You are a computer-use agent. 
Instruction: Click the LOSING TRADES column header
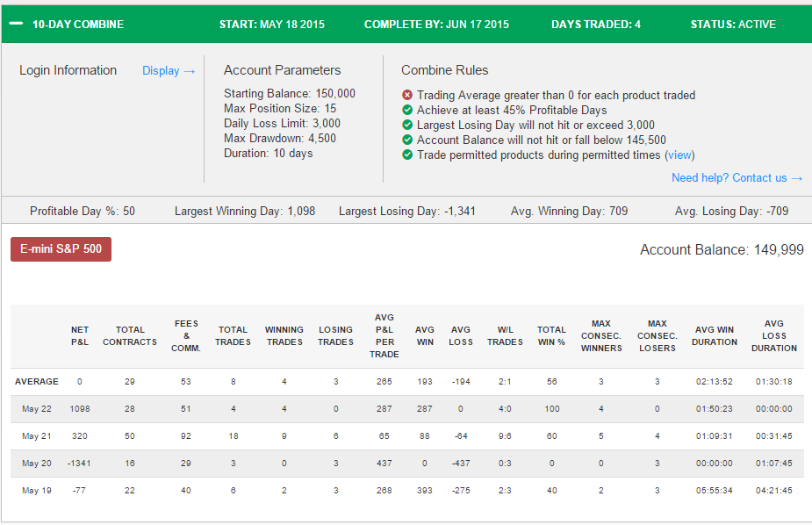[x=335, y=336]
